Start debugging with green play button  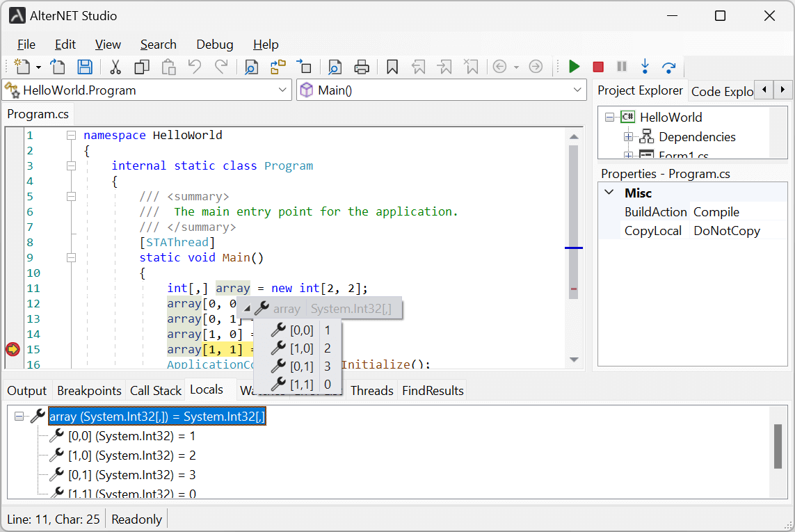pyautogui.click(x=574, y=67)
